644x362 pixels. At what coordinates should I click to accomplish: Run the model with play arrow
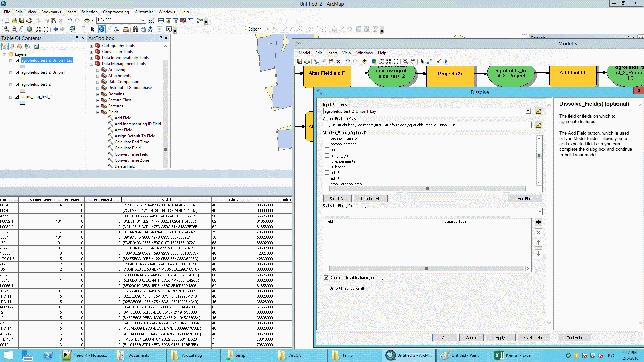tap(446, 61)
